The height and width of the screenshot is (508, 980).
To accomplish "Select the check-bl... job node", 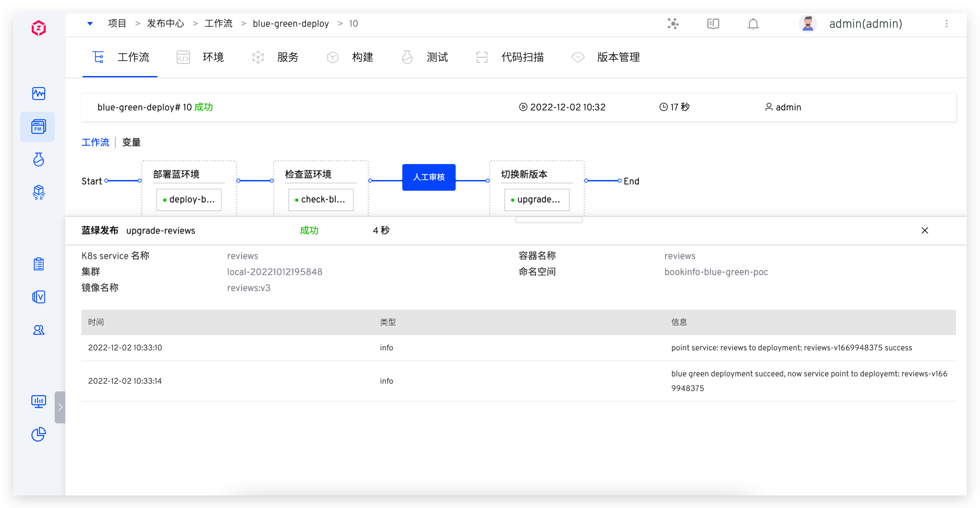I will (x=321, y=200).
